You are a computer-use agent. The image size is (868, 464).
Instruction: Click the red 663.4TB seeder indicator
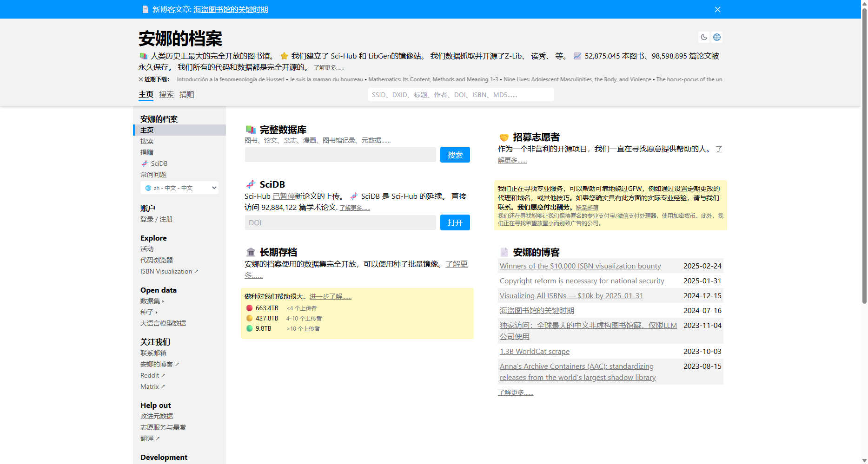click(x=250, y=308)
